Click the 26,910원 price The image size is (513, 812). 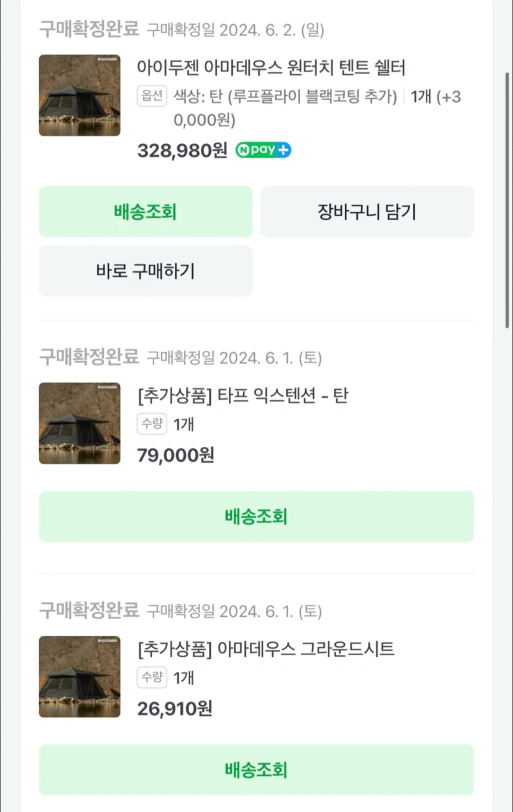175,709
